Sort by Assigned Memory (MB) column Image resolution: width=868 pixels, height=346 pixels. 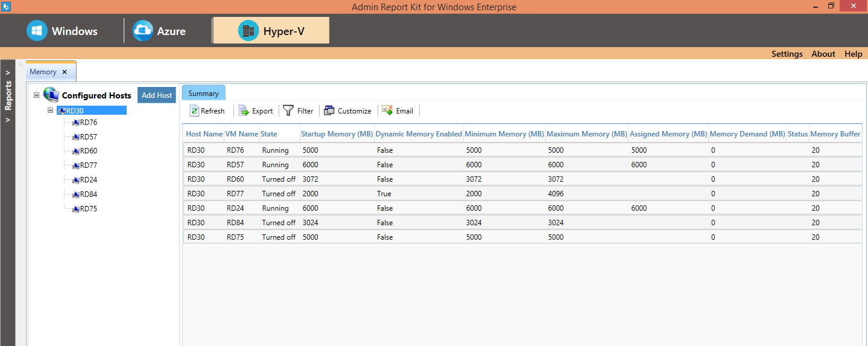[x=668, y=134]
